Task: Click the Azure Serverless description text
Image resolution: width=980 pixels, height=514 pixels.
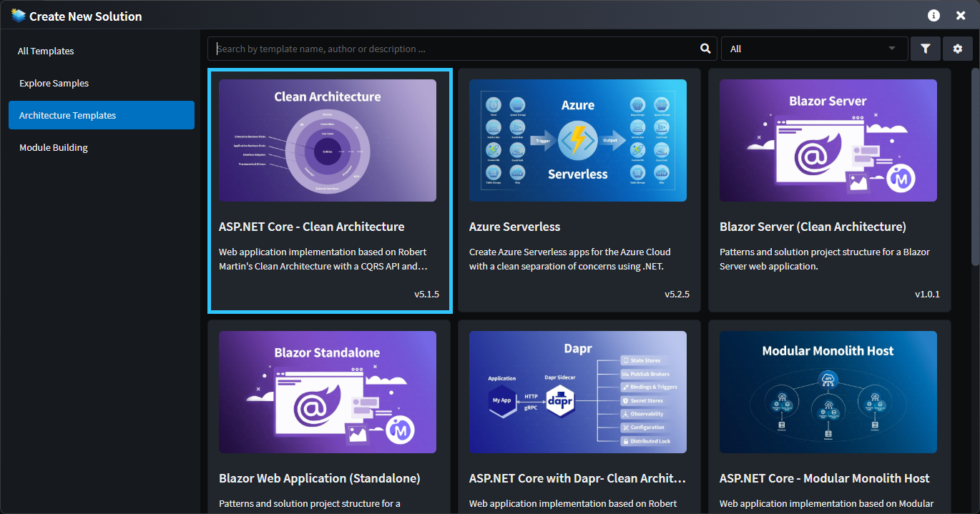Action: 570,259
